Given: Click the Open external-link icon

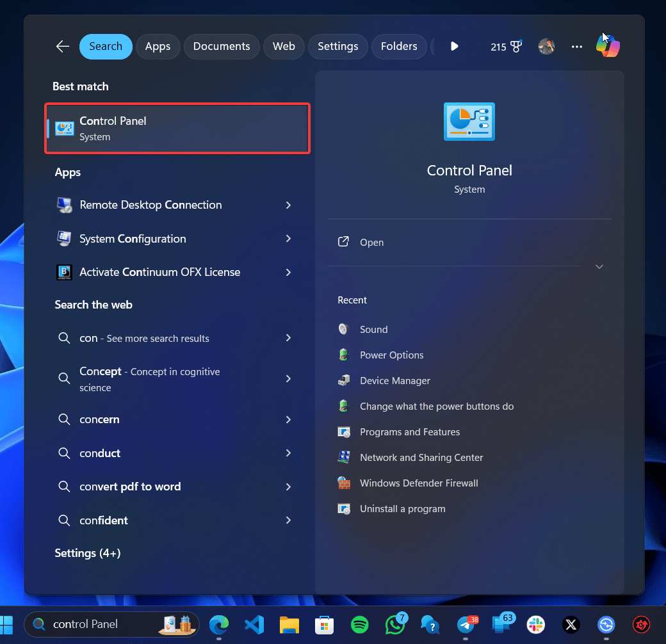Looking at the screenshot, I should (343, 242).
